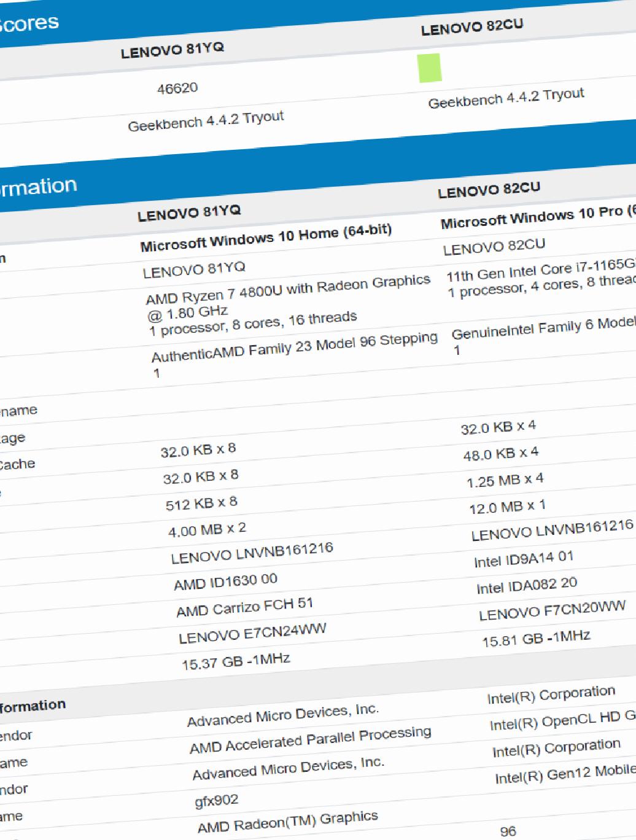Select "AMD Ryzen 7 4800U with Radeon Graphics"
636x840 pixels.
[288, 290]
